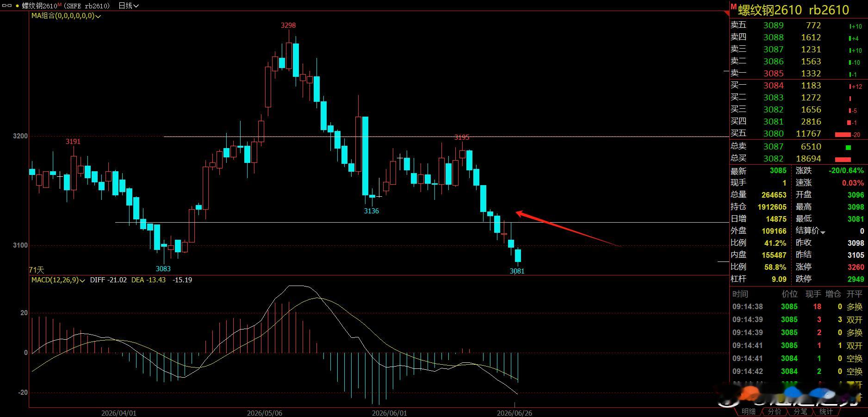This screenshot has height=417, width=868.
Task: Expand the MA组合 indicator dropdown
Action: tap(98, 16)
